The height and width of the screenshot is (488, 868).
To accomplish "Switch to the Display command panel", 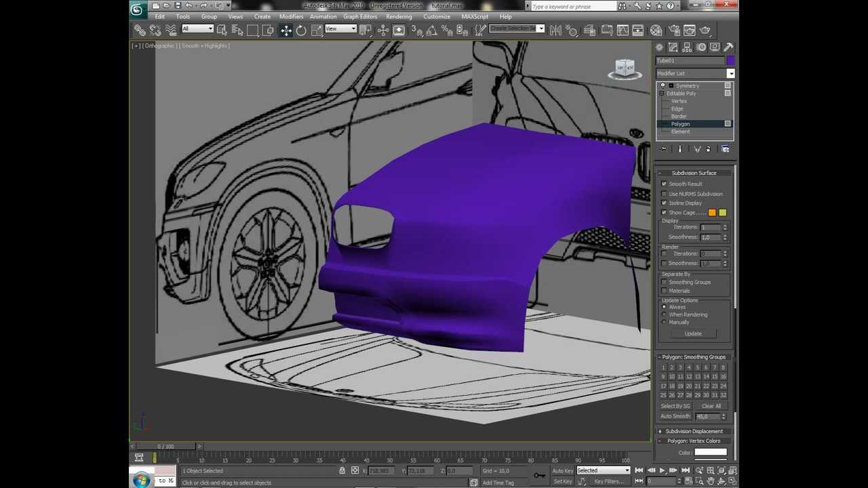I will 715,47.
